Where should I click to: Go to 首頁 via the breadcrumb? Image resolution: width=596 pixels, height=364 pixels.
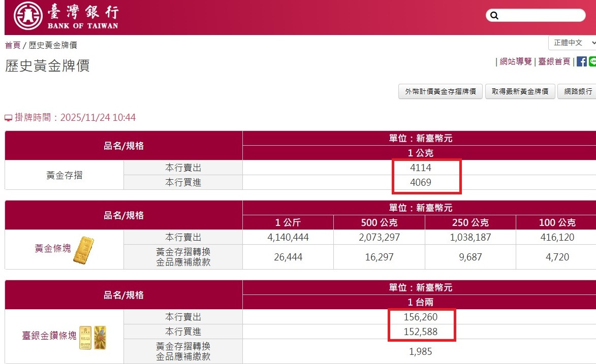(13, 45)
